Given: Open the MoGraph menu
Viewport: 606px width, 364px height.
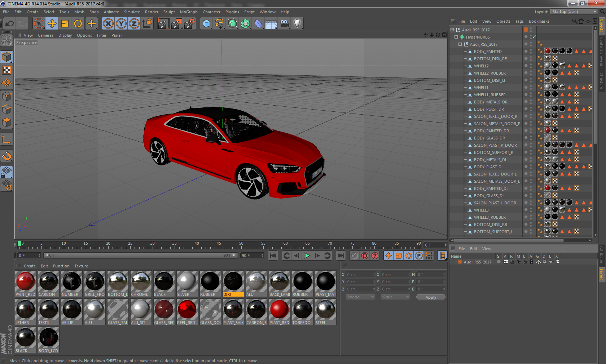Looking at the screenshot, I should (x=189, y=12).
